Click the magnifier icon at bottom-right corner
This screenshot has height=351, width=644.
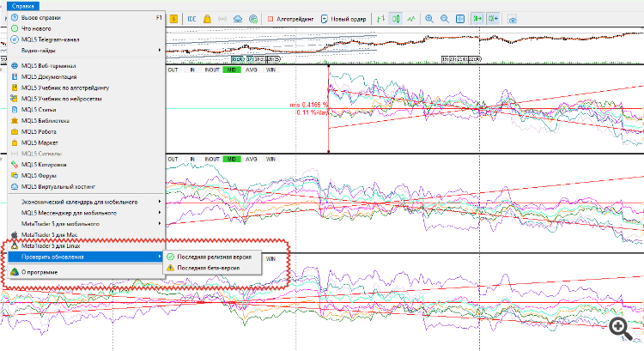(x=619, y=327)
